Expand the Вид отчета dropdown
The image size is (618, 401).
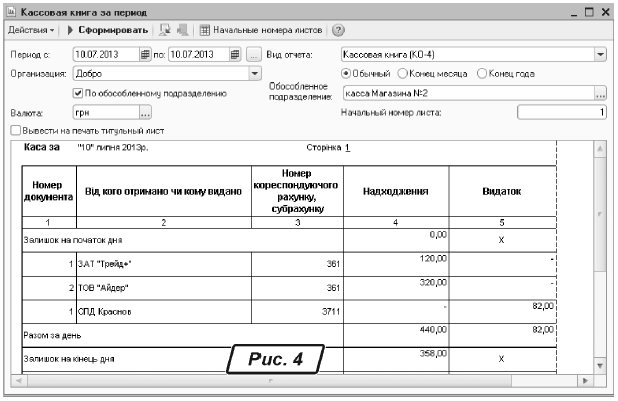pyautogui.click(x=600, y=54)
